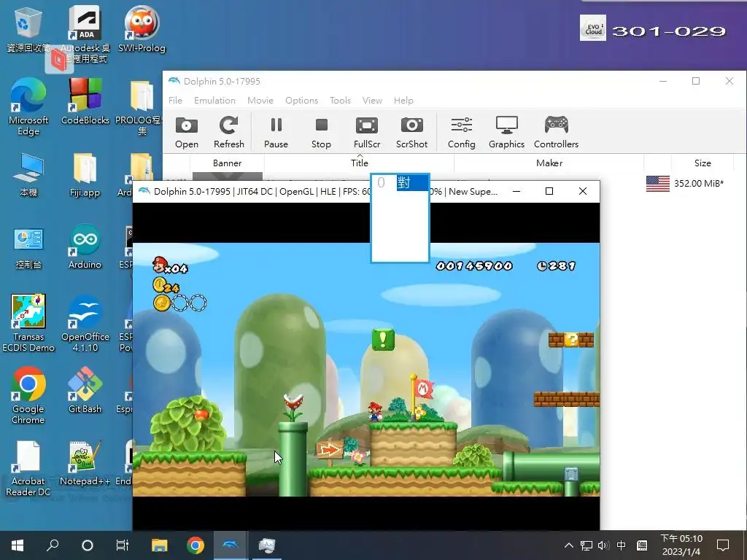Switch input language indicator 中
This screenshot has height=560, width=747.
pyautogui.click(x=622, y=545)
